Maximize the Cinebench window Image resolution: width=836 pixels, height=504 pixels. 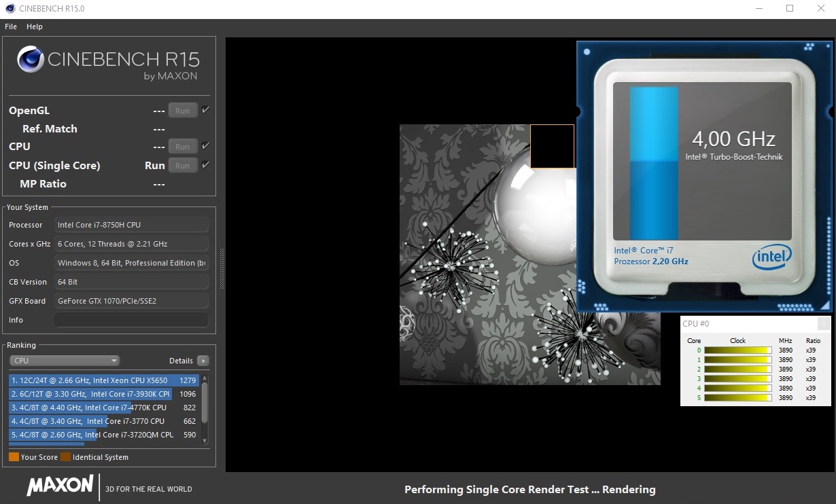tap(790, 9)
